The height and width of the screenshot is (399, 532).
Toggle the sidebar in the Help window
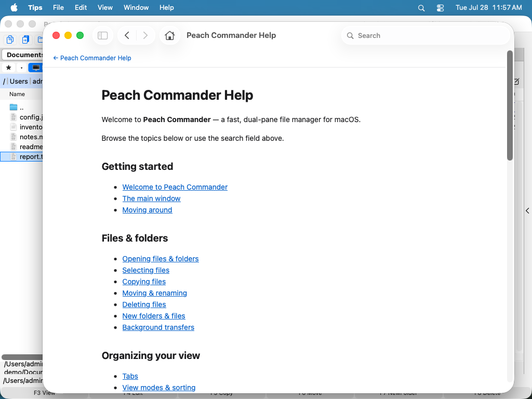pyautogui.click(x=102, y=35)
